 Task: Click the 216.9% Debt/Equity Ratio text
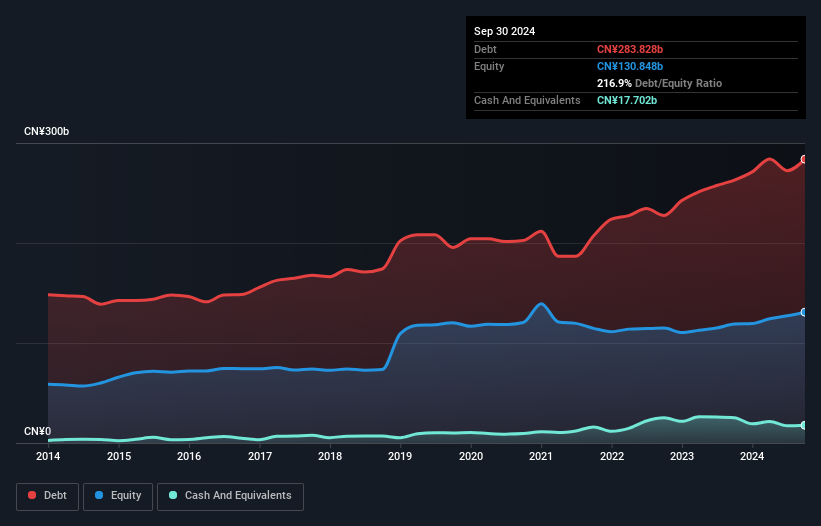click(x=659, y=83)
